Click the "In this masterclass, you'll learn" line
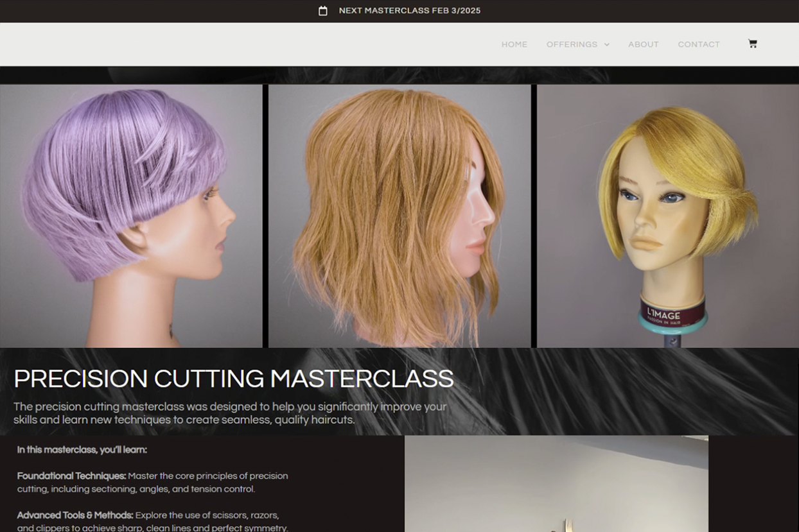Image resolution: width=799 pixels, height=532 pixels. (82, 450)
